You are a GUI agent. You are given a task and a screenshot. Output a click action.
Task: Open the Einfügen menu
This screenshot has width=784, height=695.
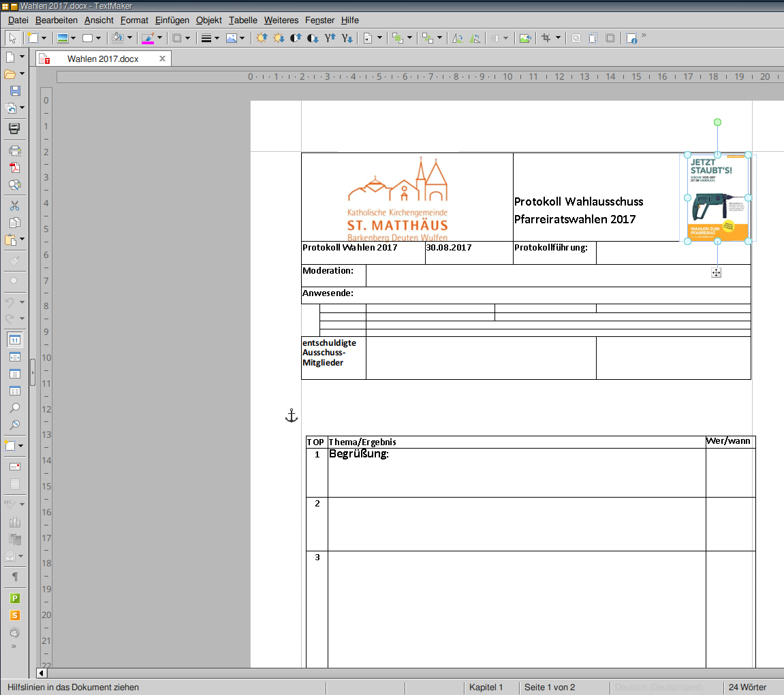[x=172, y=20]
